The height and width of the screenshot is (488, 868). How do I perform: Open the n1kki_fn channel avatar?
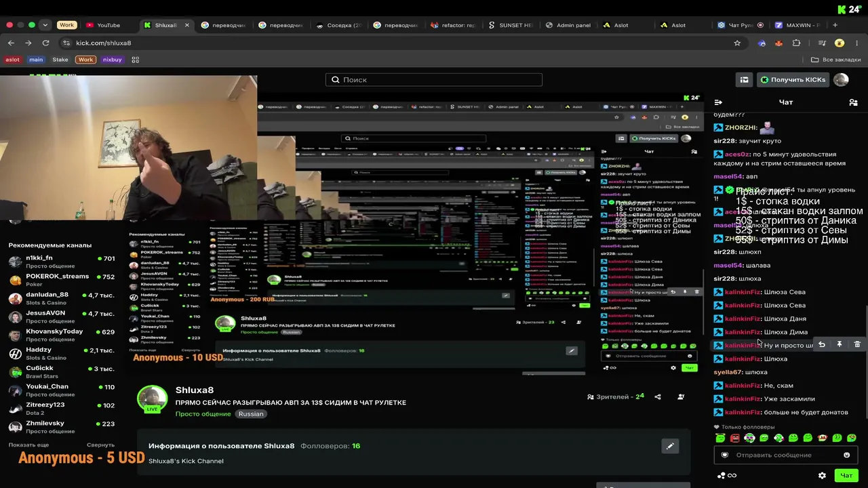pos(15,262)
